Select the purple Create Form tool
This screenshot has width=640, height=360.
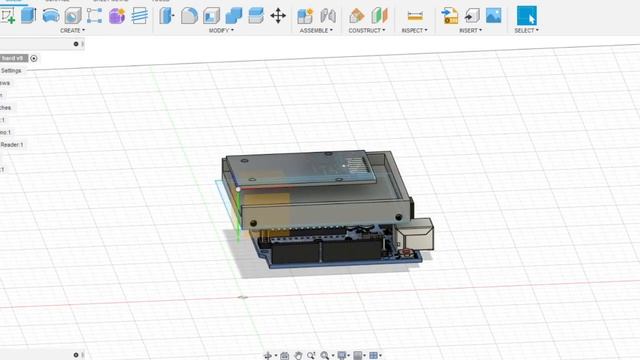point(117,16)
